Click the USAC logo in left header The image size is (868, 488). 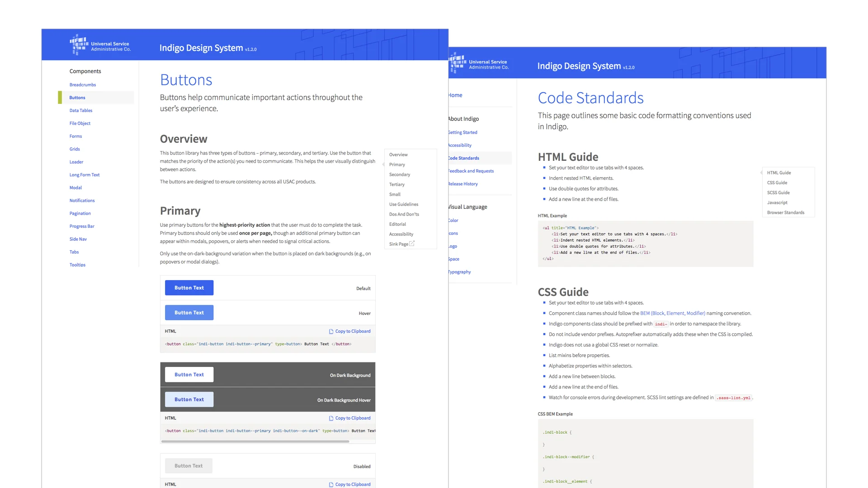tap(100, 45)
